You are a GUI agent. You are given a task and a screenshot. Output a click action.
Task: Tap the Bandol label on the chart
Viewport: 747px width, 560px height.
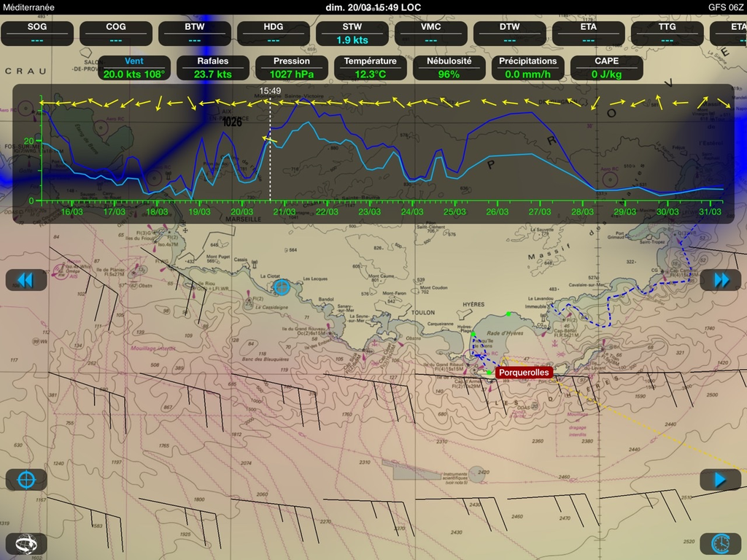[326, 300]
